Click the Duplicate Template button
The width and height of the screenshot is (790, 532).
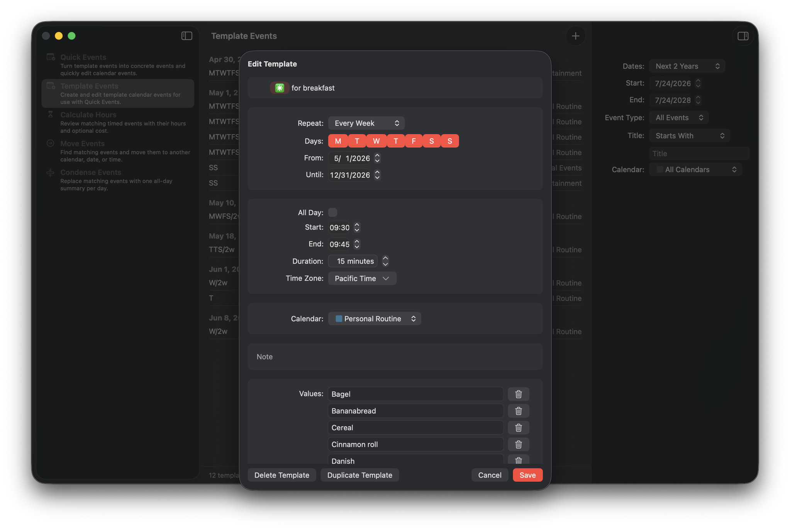(359, 475)
